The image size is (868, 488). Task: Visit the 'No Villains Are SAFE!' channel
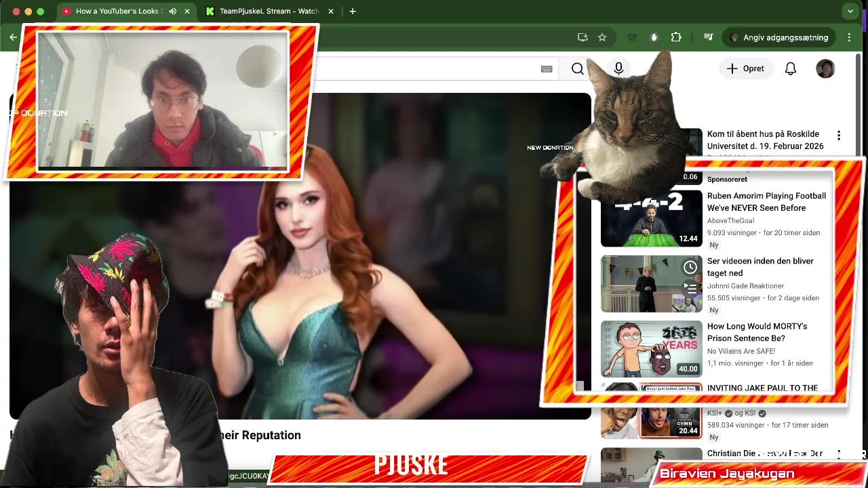tap(741, 351)
